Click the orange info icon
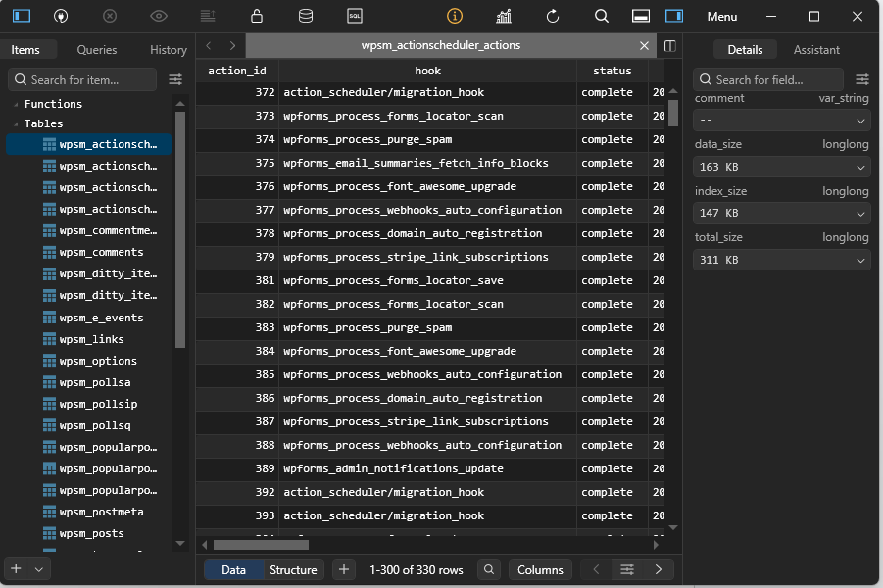The width and height of the screenshot is (883, 588). [x=455, y=16]
